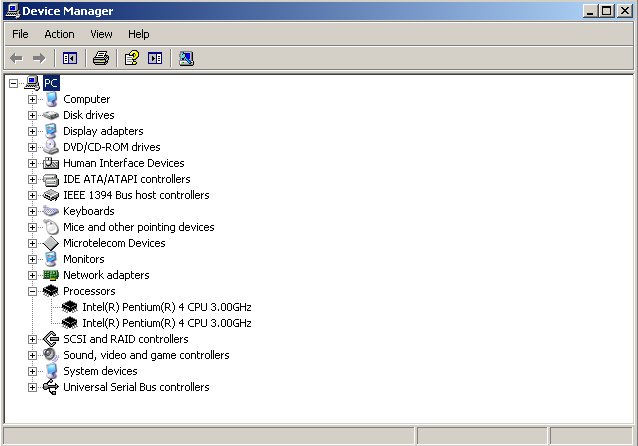Click the second Pentium 4 CPU chip icon
This screenshot has height=446, width=638.
(70, 323)
